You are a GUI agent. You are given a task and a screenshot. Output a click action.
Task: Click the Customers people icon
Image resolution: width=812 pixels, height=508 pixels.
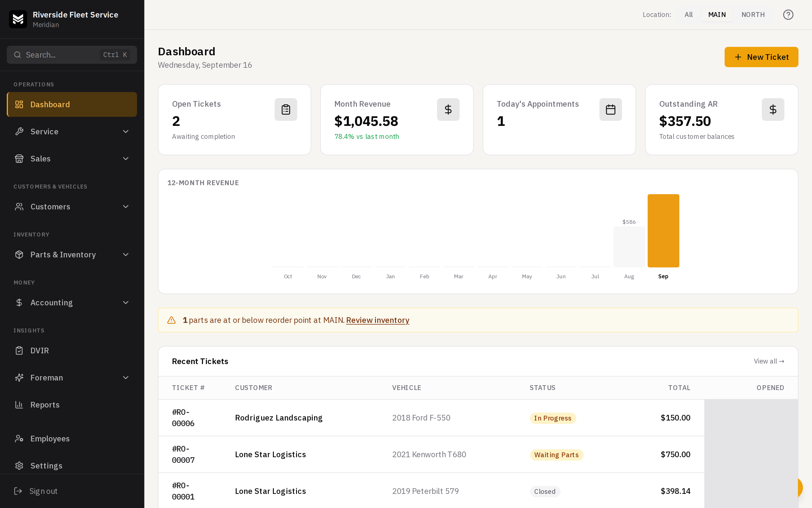coord(19,207)
